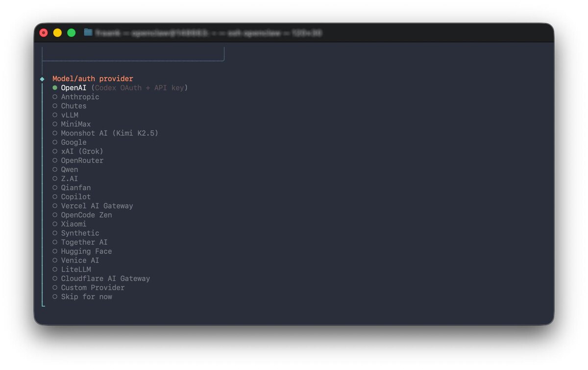Select the MiniMax provider option
The image size is (588, 370).
point(72,124)
